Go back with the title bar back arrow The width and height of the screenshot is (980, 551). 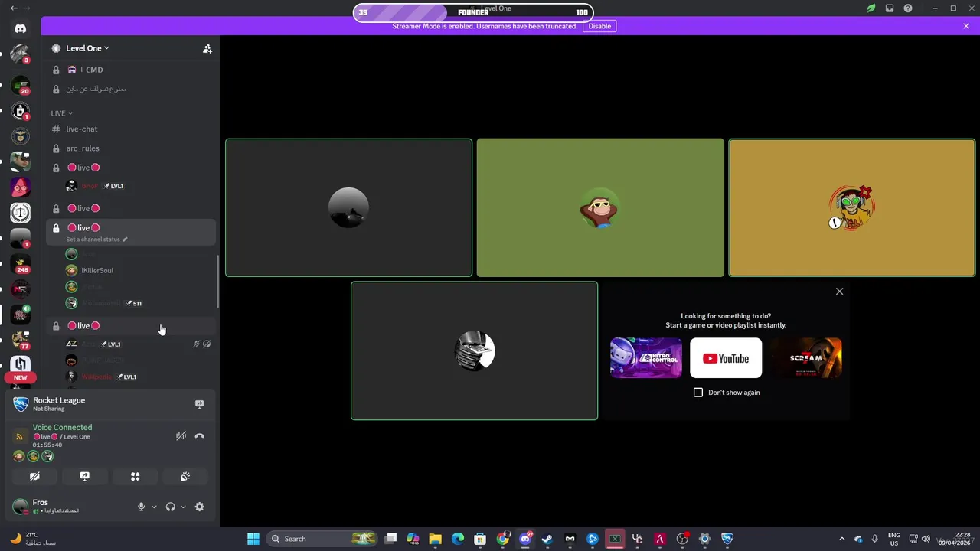[14, 8]
